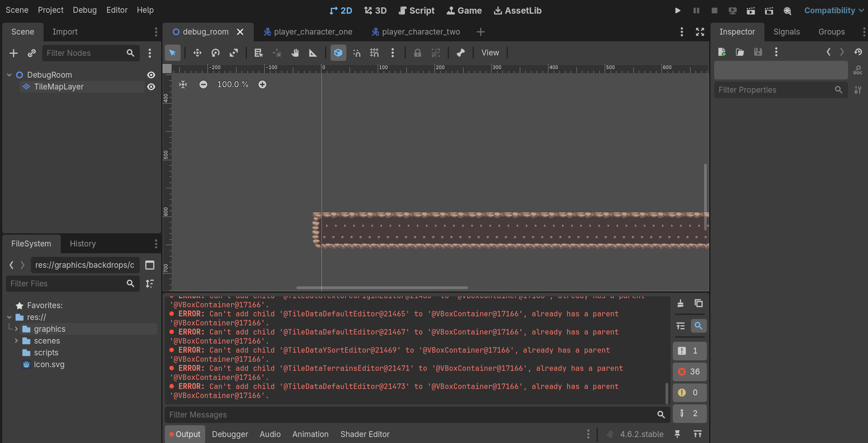
Task: Activate Select Mode arrow tool
Action: coord(173,53)
